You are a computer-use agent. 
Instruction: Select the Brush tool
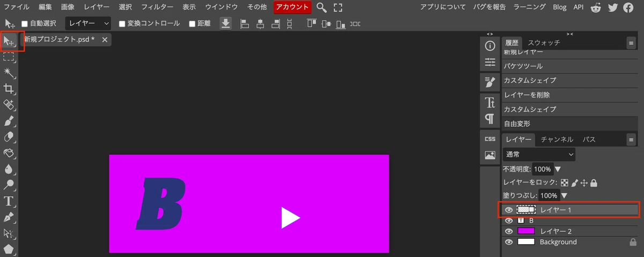9,121
